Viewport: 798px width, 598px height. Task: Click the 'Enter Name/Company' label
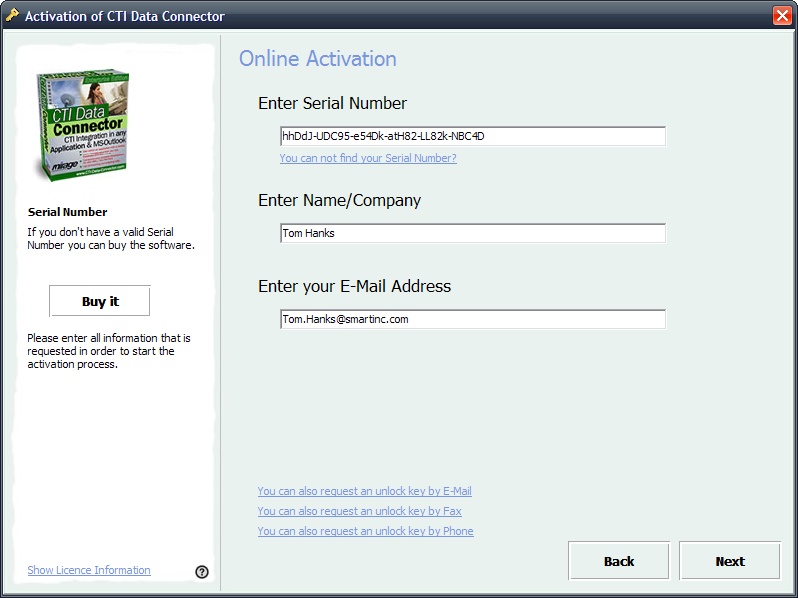coord(339,200)
